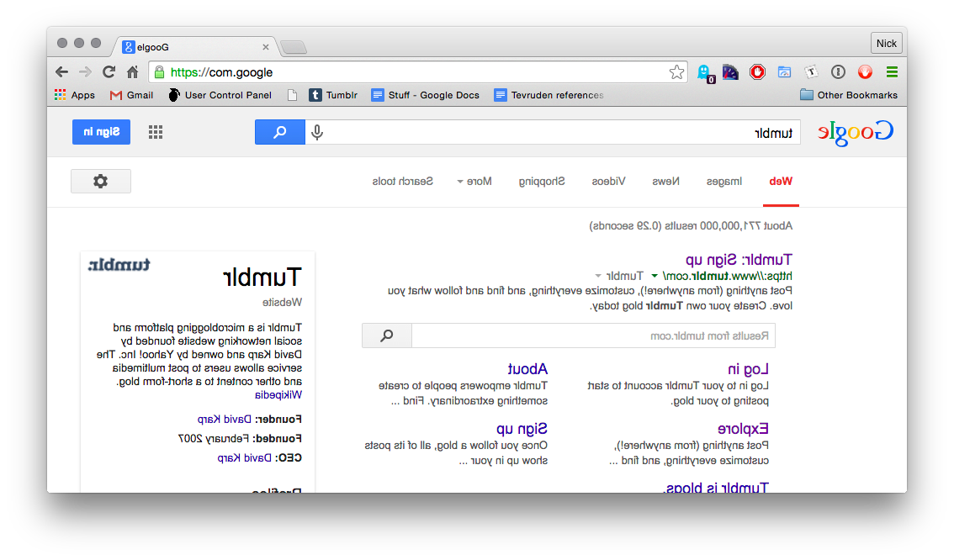Bookmark this page with the star icon

pos(676,72)
